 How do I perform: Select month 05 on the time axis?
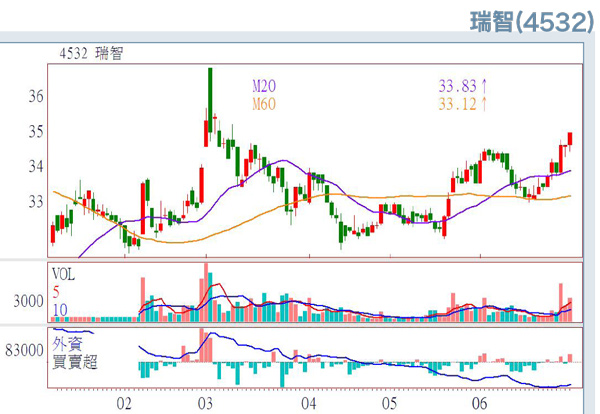pos(387,403)
